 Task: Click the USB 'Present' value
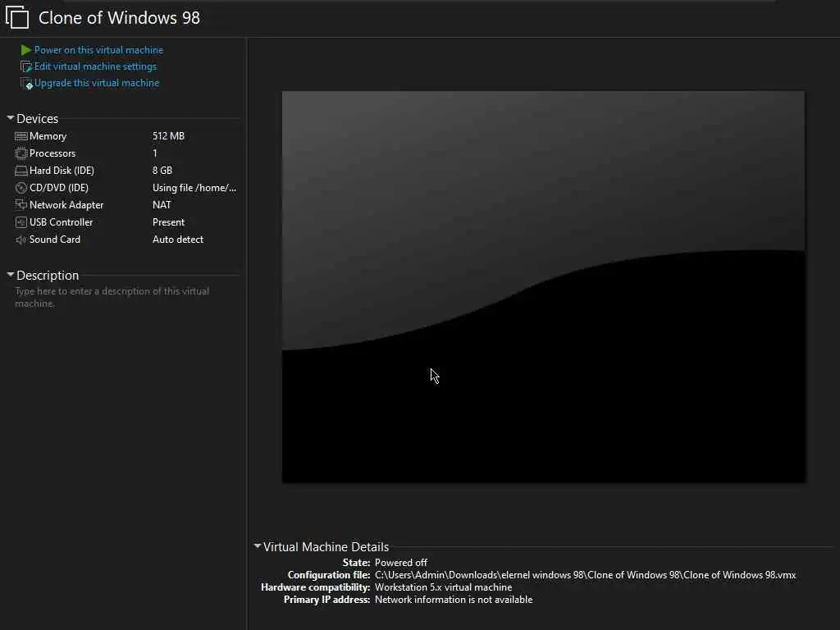tap(168, 221)
